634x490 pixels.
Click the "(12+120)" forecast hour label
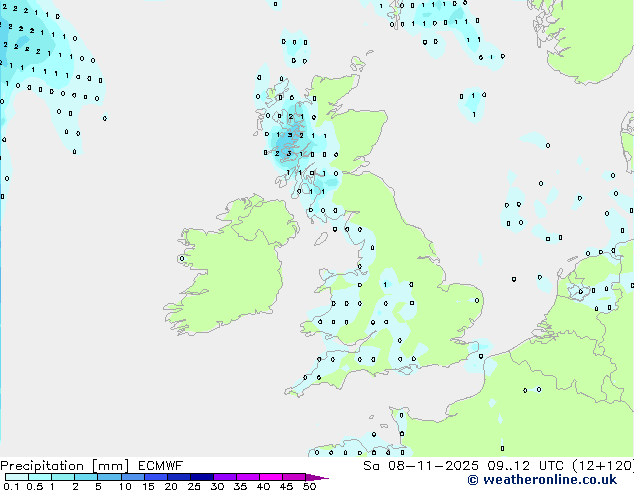pos(600,466)
